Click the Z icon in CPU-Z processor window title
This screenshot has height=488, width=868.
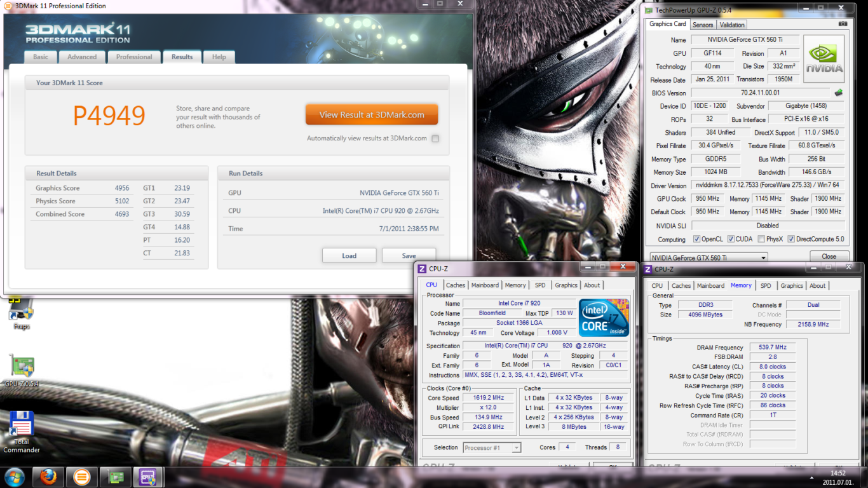click(422, 269)
